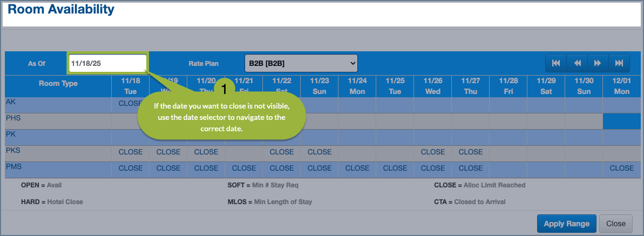Click the PHS room type row label
This screenshot has width=644, height=236.
pyautogui.click(x=13, y=117)
